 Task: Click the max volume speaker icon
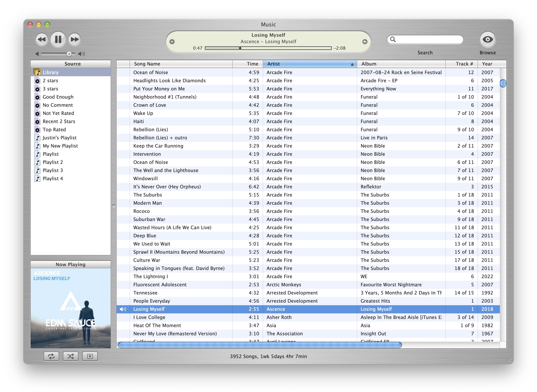(x=82, y=54)
